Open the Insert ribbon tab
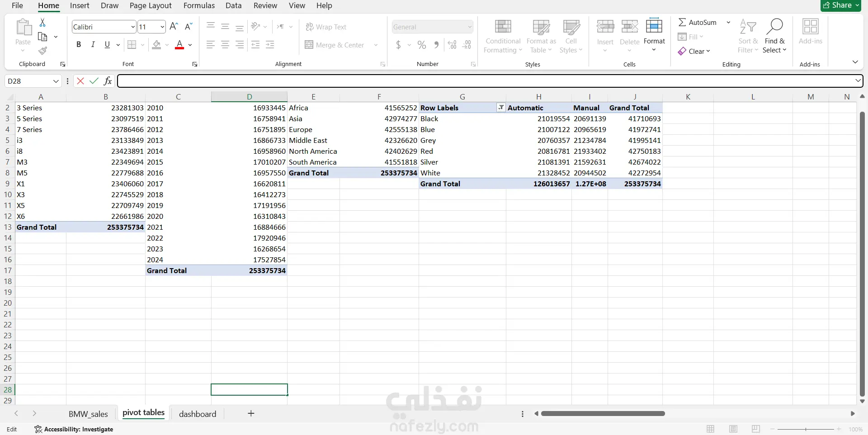This screenshot has width=868, height=435. click(80, 5)
